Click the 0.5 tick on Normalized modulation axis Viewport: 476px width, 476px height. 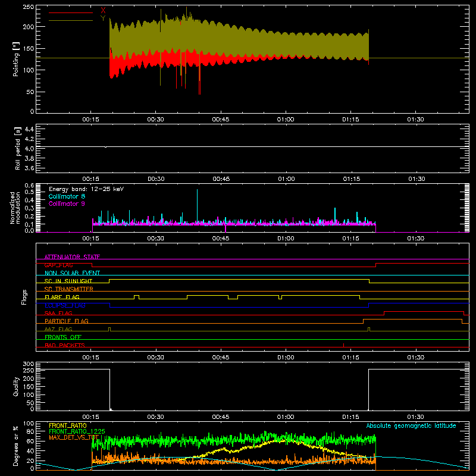(29, 192)
